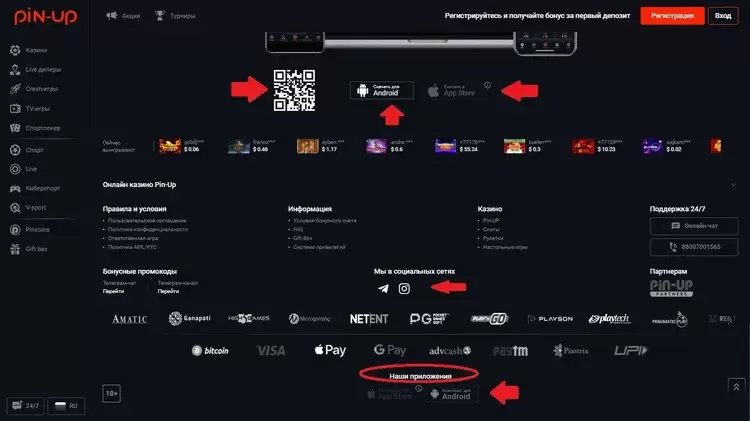
Task: Select Crash games rocket icon
Action: pyautogui.click(x=15, y=89)
